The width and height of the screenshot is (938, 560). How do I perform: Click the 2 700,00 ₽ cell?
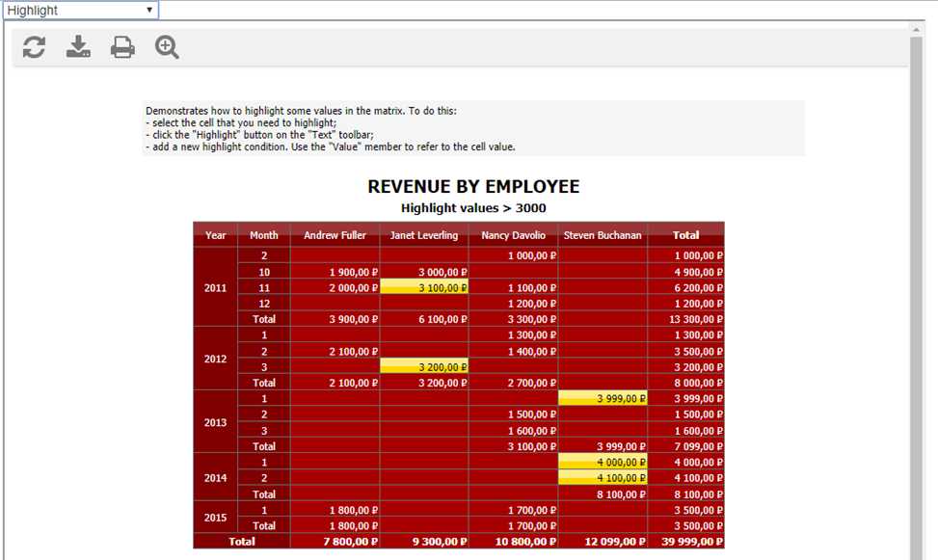(x=513, y=383)
